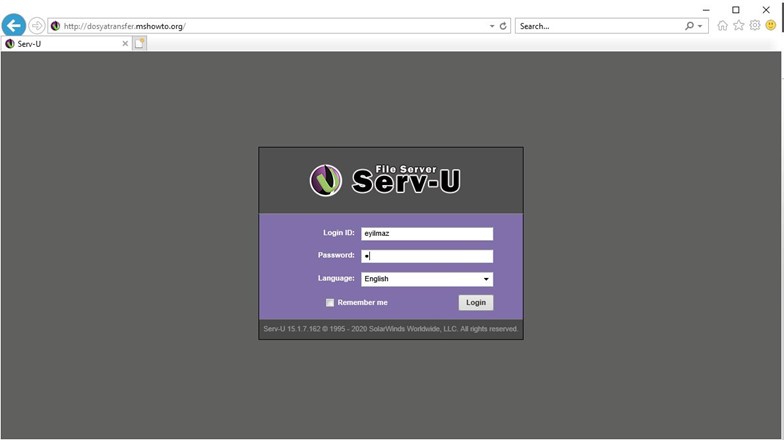Enable the Remember me checkbox
This screenshot has width=784, height=440.
point(330,303)
